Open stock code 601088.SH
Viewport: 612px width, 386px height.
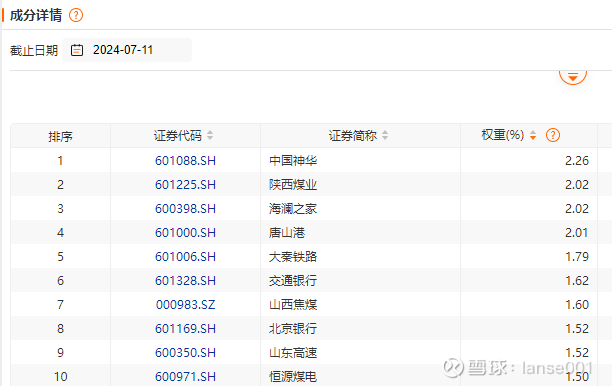tap(185, 160)
